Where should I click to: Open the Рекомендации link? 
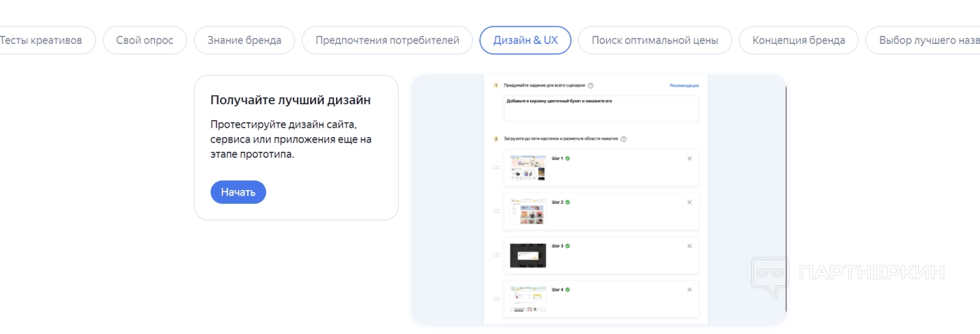click(684, 86)
